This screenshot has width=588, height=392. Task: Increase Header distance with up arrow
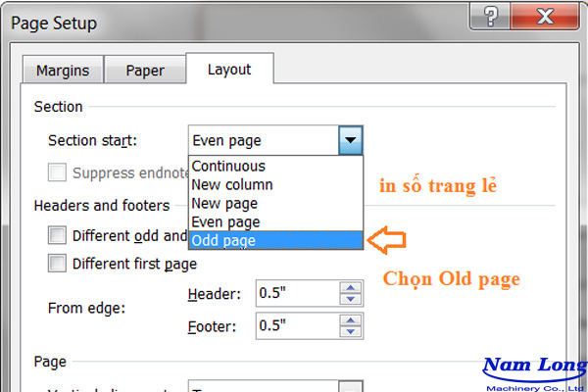coord(350,288)
